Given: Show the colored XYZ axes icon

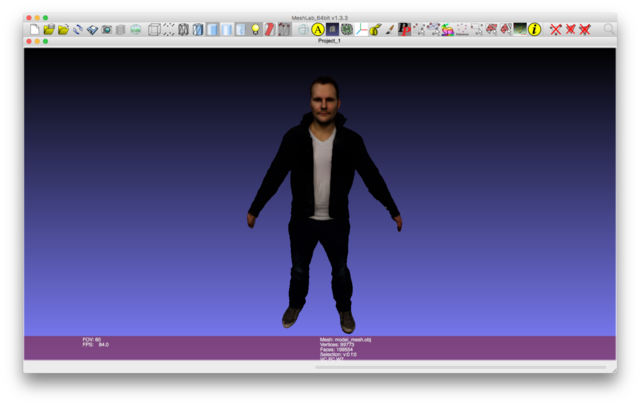Looking at the screenshot, I should point(361,29).
